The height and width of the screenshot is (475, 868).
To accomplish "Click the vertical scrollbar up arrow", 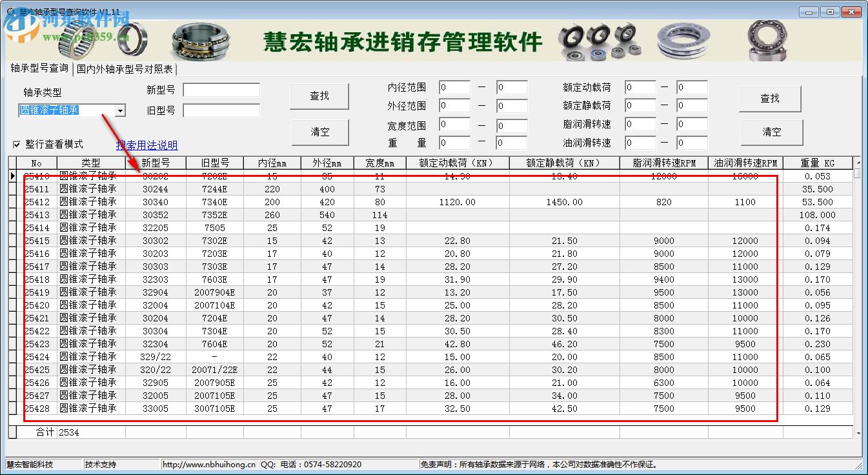I will tap(860, 163).
